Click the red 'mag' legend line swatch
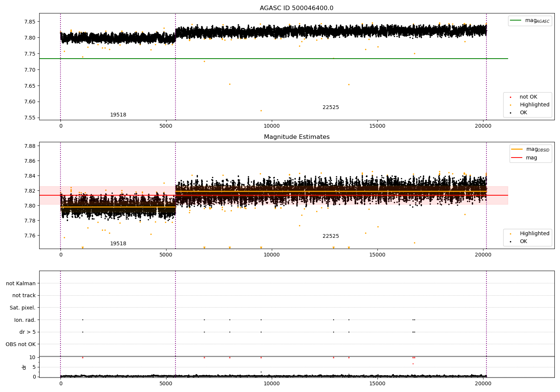The width and height of the screenshot is (560, 392). pyautogui.click(x=517, y=158)
